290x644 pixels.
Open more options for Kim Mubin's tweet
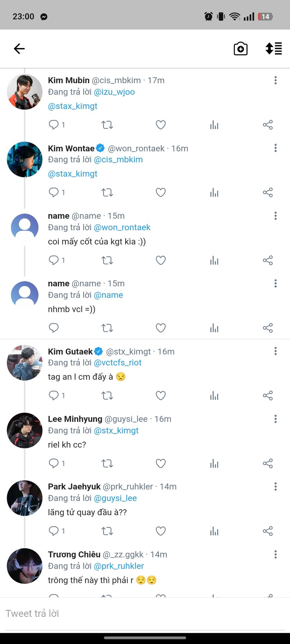coord(275,80)
